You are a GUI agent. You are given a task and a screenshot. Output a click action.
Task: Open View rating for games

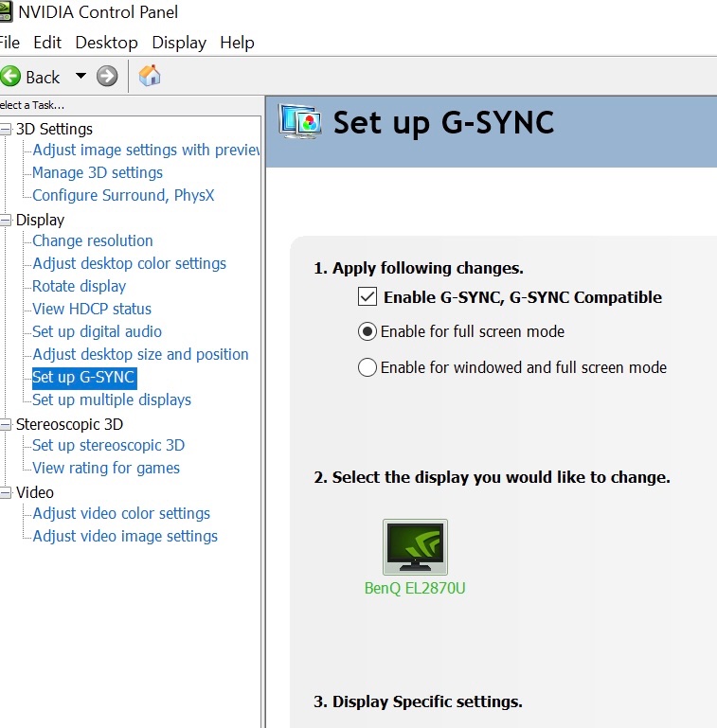coord(106,469)
